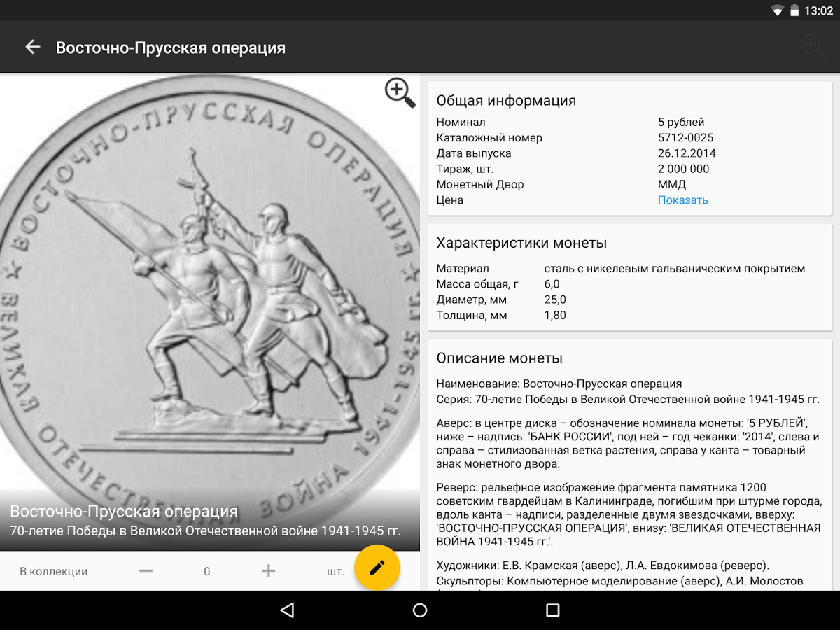Decrease collection count with minus

(146, 571)
